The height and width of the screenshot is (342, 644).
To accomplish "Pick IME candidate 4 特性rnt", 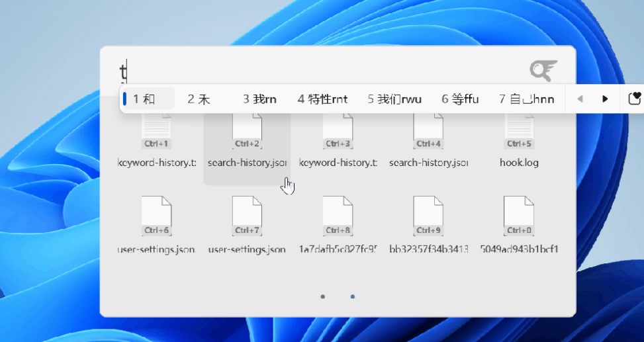I will [x=322, y=99].
